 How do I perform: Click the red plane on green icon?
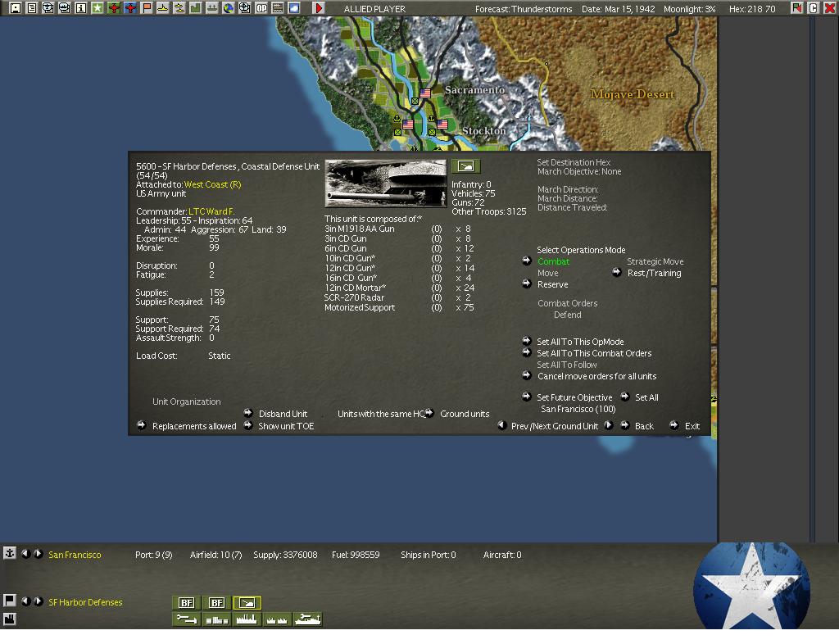click(x=114, y=8)
